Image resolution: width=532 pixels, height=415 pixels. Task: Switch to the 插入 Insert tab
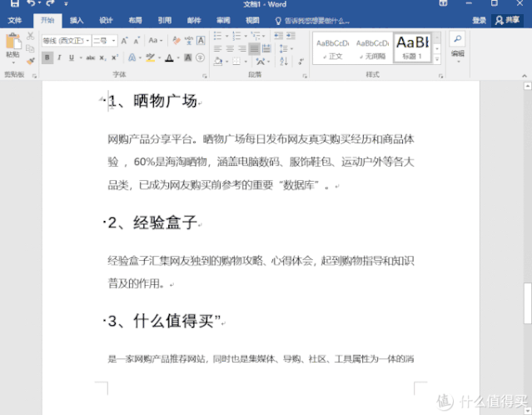pos(77,20)
